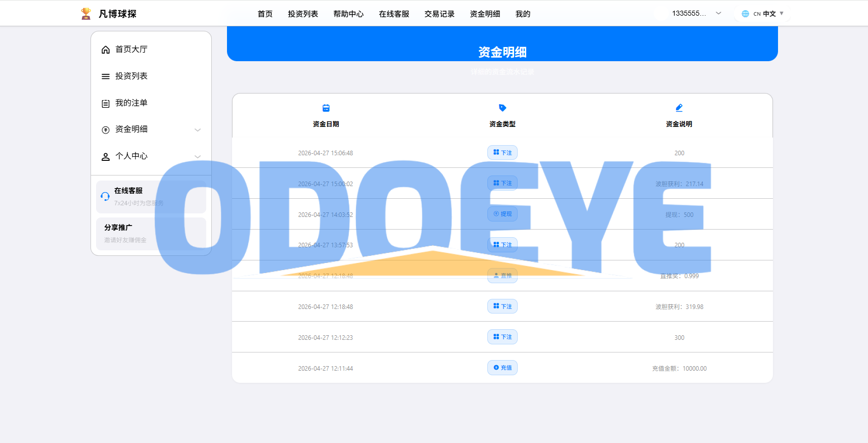The height and width of the screenshot is (443, 868).
Task: Open the 分享推广 sidebar card
Action: point(151,234)
